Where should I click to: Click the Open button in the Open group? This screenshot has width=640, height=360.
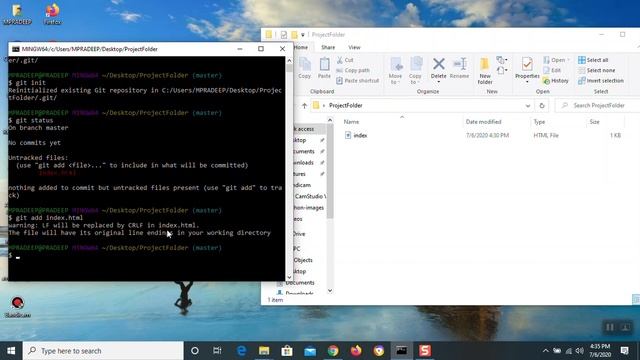pos(556,60)
